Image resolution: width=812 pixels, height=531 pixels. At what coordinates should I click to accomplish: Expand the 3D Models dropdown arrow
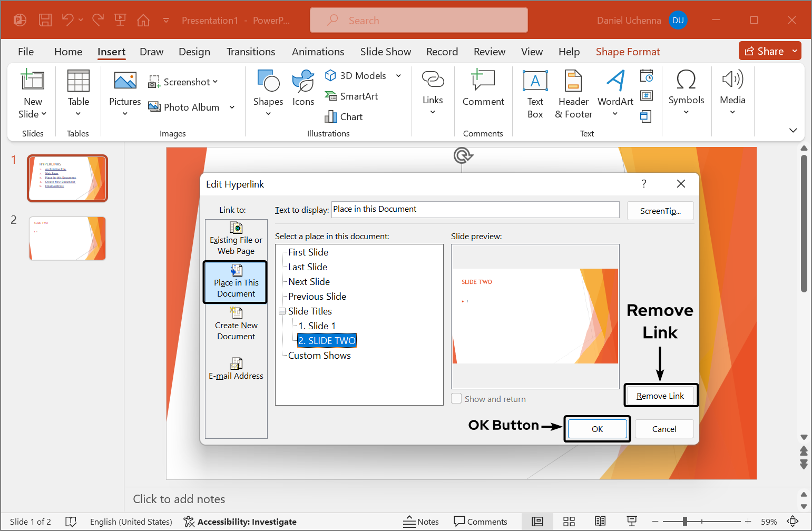(x=399, y=76)
